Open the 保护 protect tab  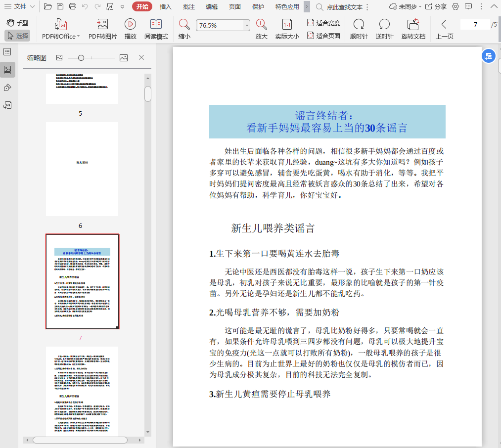(258, 6)
